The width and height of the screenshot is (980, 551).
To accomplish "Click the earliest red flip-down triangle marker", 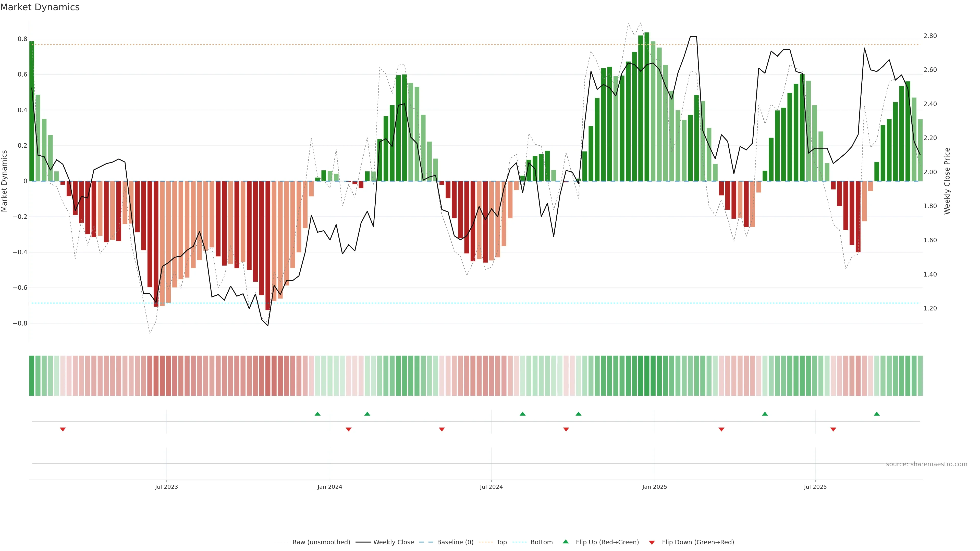I will point(63,429).
